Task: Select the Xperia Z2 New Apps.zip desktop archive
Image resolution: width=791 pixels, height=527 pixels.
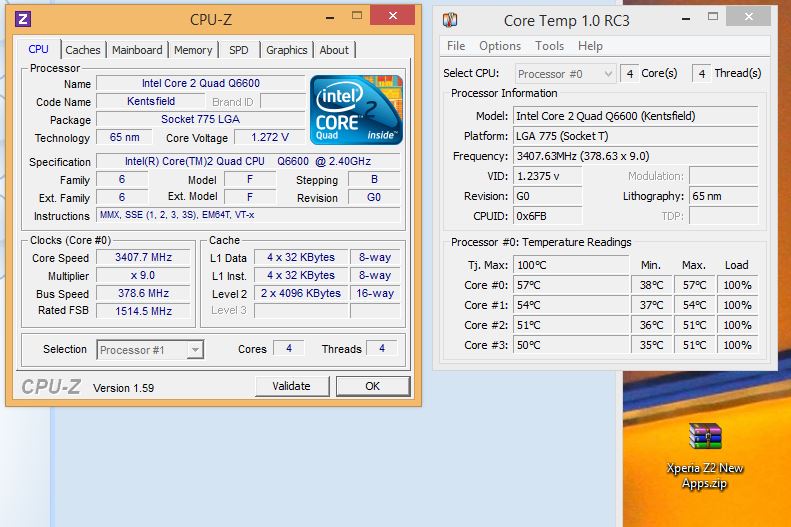Action: pyautogui.click(x=705, y=456)
